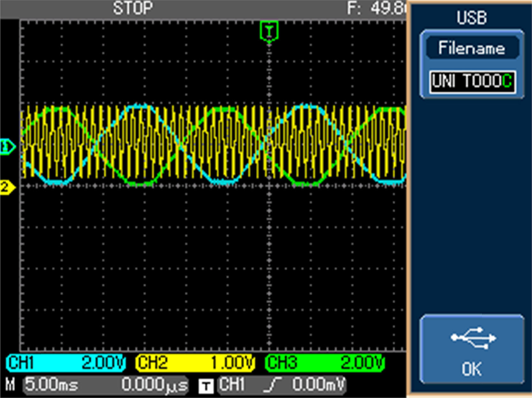This screenshot has width=532, height=398.
Task: Click the STOP acquisition status indicator
Action: coord(133,8)
